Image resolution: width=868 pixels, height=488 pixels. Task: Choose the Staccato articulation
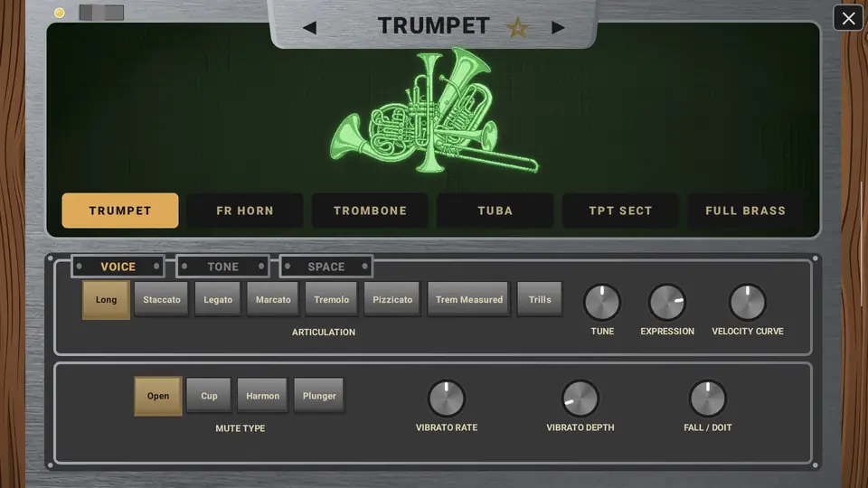pyautogui.click(x=162, y=299)
